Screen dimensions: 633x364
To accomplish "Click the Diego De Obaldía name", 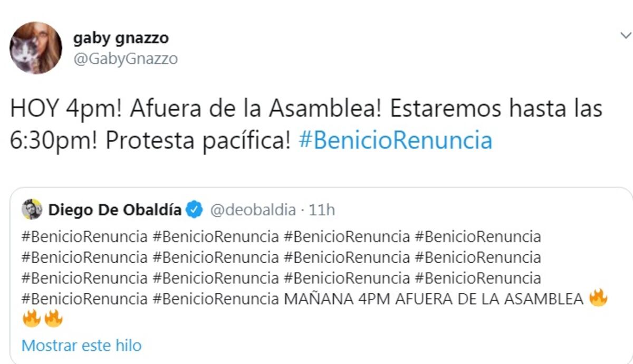I will 115,210.
